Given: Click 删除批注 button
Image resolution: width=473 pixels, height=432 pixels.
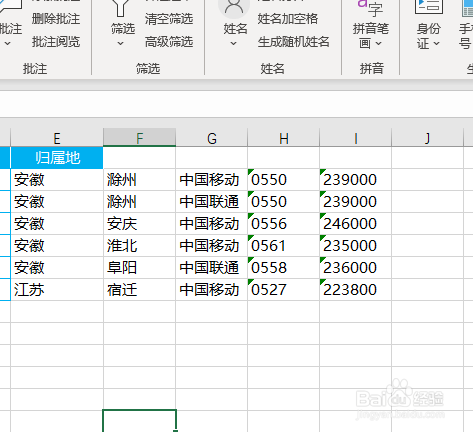Looking at the screenshot, I should click(x=56, y=19).
